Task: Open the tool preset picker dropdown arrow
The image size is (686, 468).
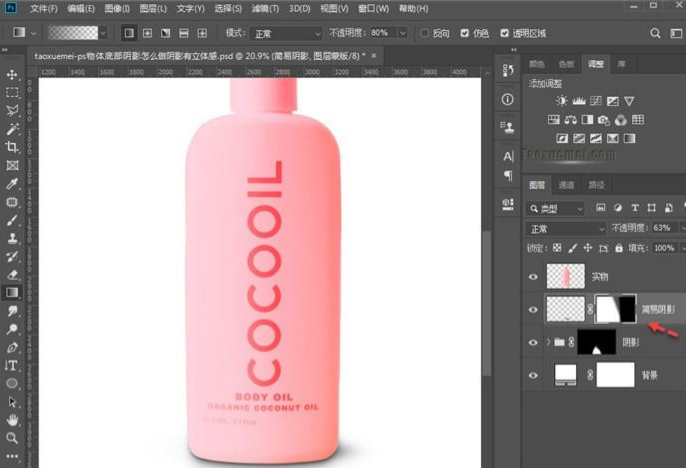Action: (x=33, y=33)
